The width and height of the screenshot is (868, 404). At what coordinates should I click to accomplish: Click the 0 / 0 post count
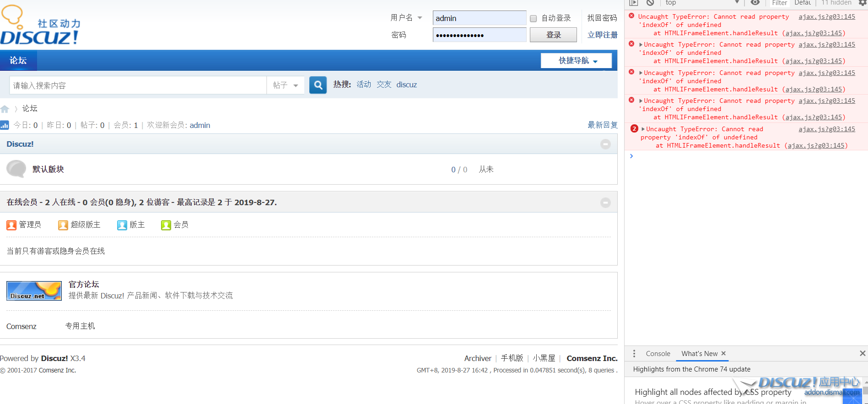(x=459, y=170)
